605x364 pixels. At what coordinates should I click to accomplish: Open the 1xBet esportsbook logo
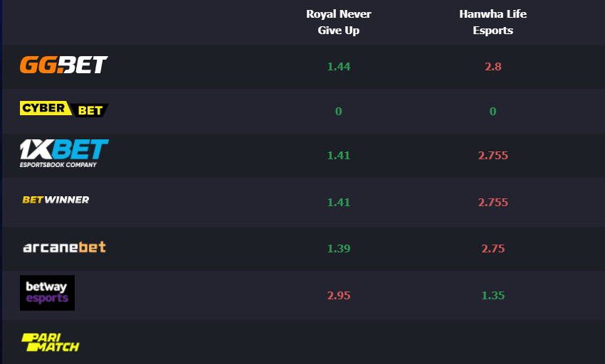pos(64,154)
